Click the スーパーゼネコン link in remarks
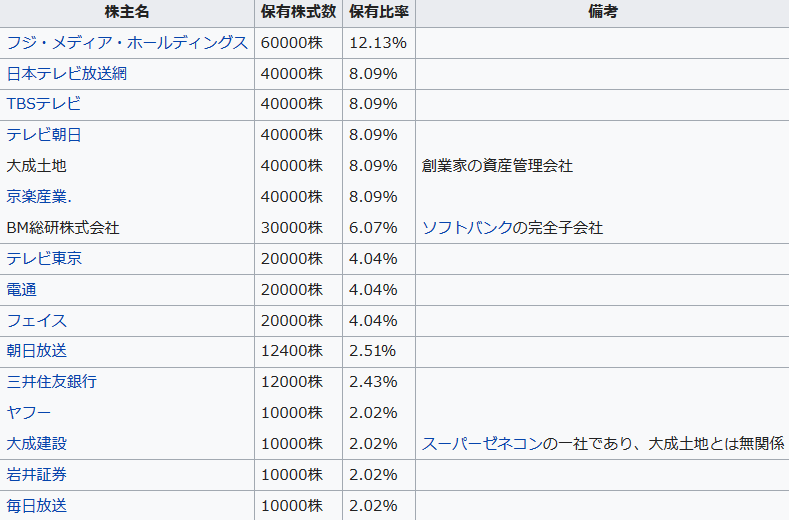This screenshot has height=520, width=789. coord(482,444)
